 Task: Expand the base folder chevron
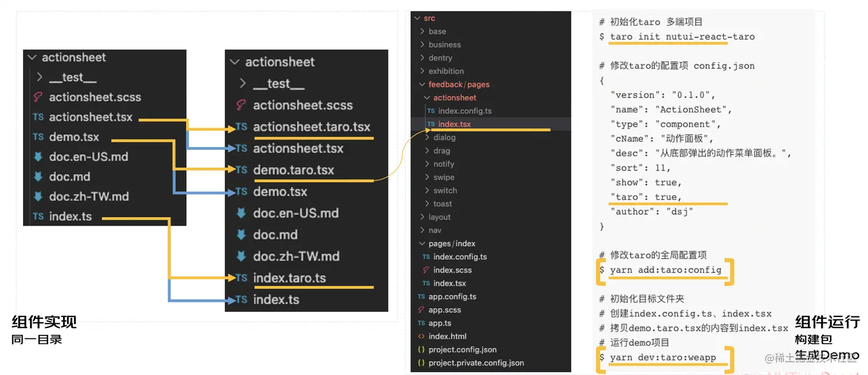tap(423, 32)
